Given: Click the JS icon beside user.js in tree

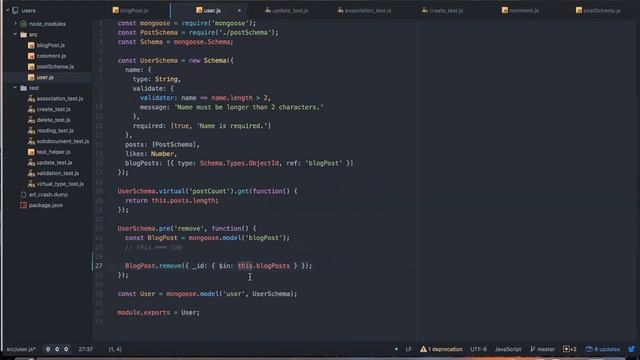Looking at the screenshot, I should [x=31, y=77].
